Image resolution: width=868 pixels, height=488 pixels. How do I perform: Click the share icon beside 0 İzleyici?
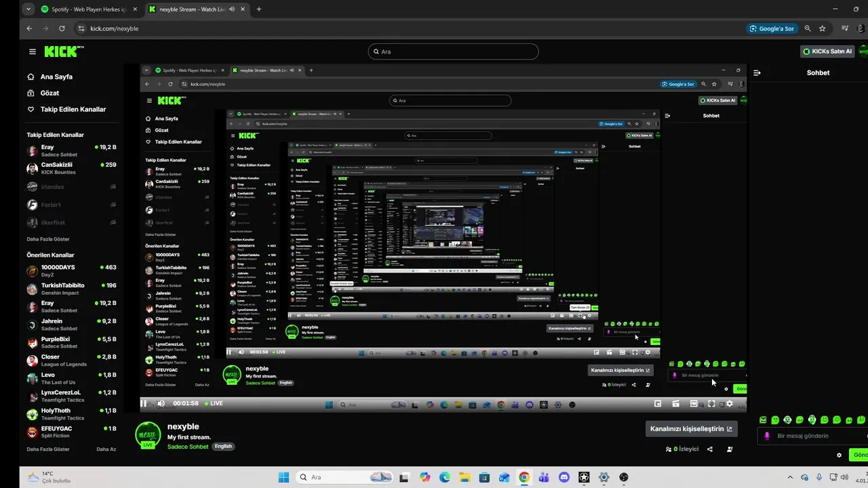coord(710,449)
